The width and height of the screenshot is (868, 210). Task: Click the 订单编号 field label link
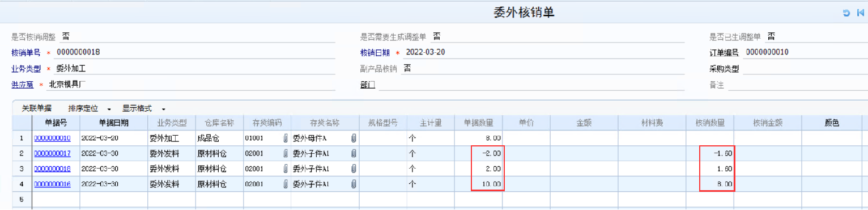click(x=724, y=53)
